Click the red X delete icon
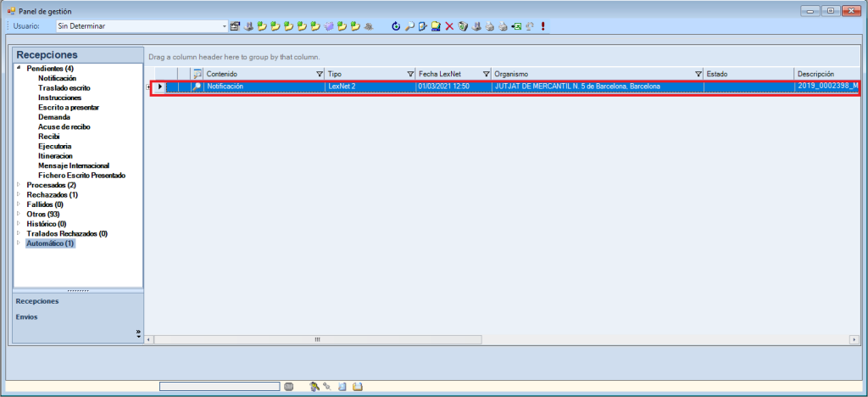 (x=449, y=26)
